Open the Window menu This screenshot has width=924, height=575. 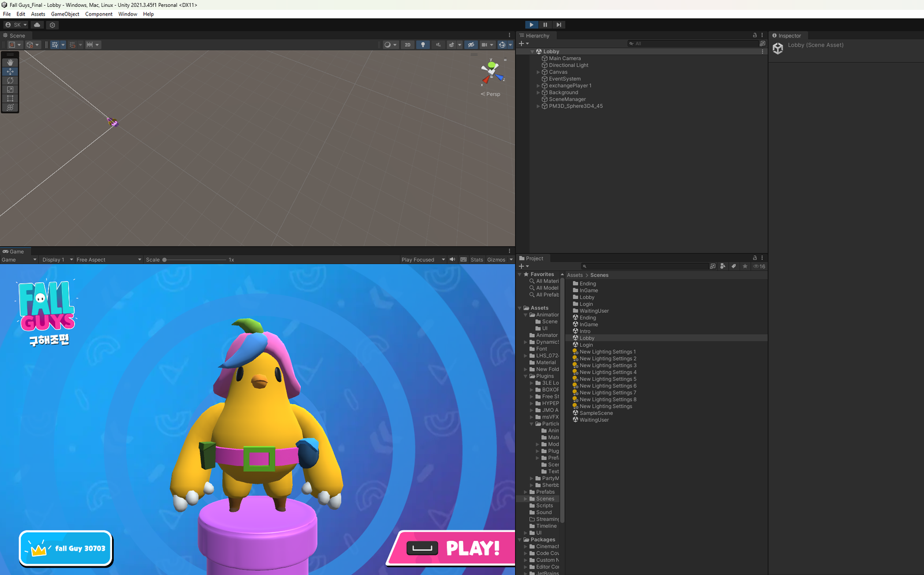[x=128, y=14]
